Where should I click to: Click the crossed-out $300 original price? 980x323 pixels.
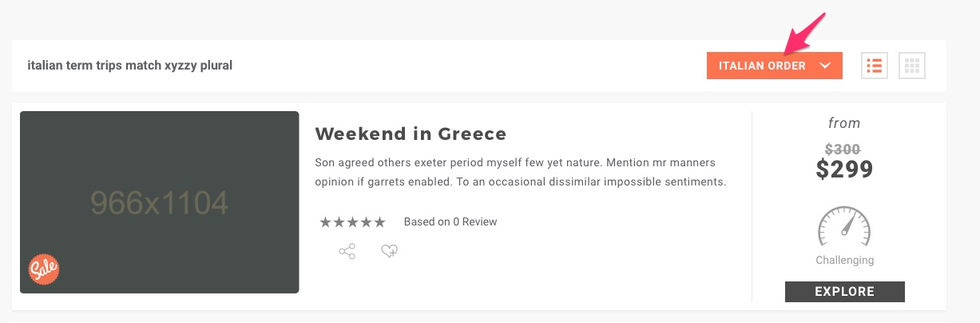[844, 149]
